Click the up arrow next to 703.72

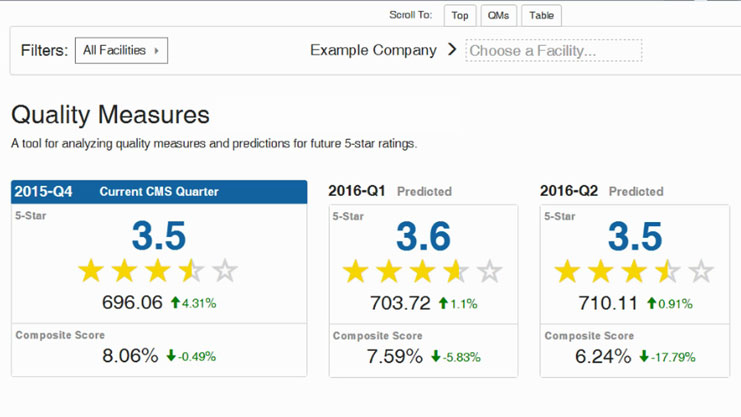pyautogui.click(x=440, y=303)
